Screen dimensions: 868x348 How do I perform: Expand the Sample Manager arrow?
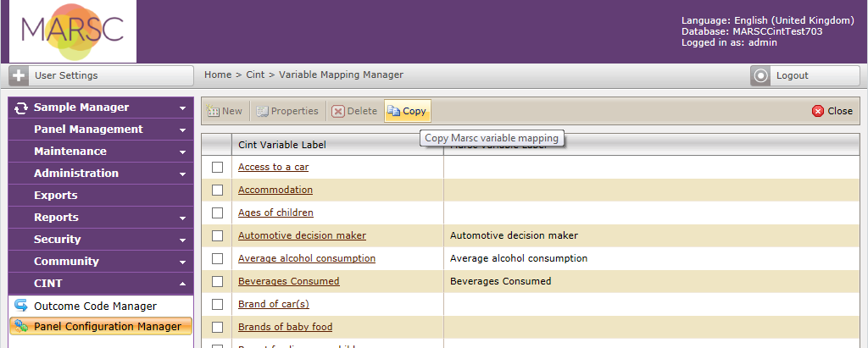pos(183,108)
